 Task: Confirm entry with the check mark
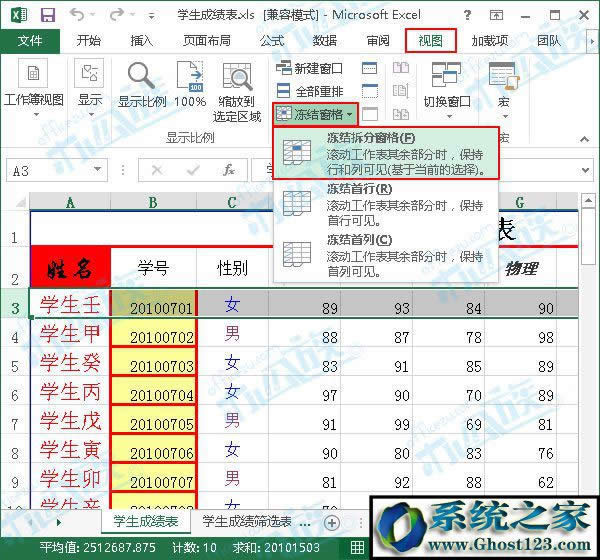(193, 170)
